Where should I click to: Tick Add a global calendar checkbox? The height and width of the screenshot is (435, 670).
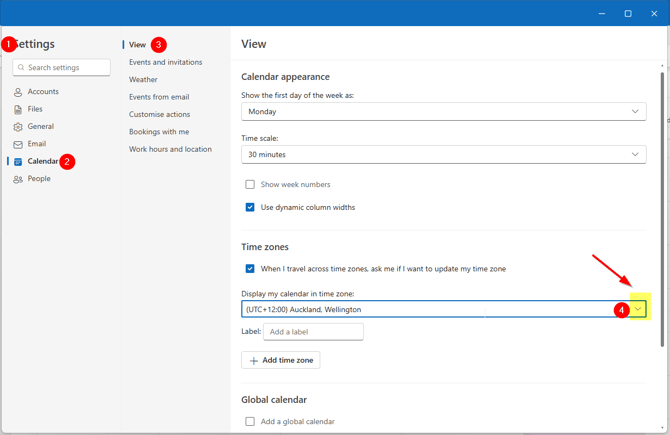[x=250, y=422]
